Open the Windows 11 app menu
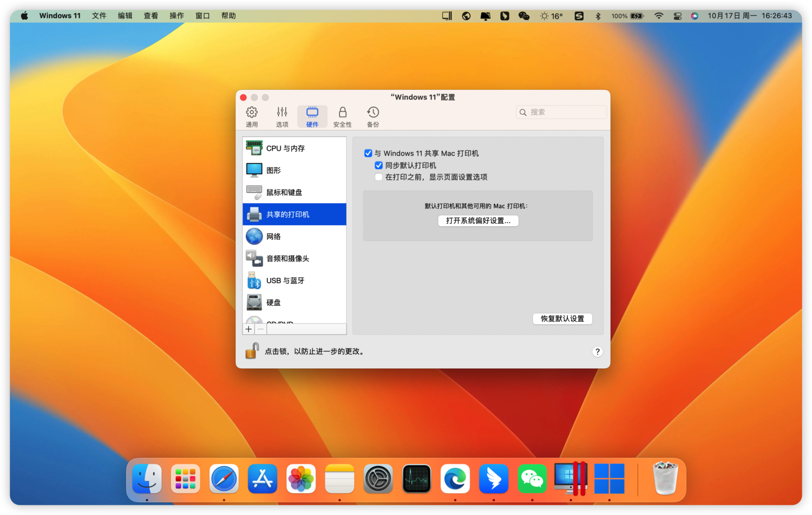Image resolution: width=812 pixels, height=515 pixels. (60, 16)
